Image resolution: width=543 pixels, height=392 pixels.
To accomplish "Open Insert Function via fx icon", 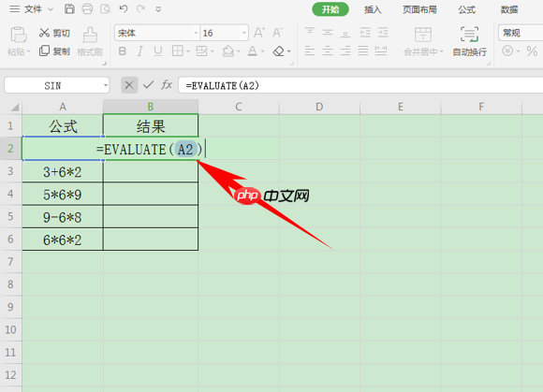I will [x=167, y=85].
